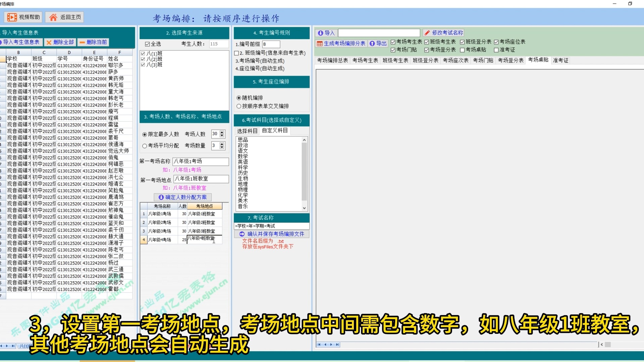Viewport: 644px width, 362px height.
Task: Select 音乐 in subject list
Action: tap(243, 206)
